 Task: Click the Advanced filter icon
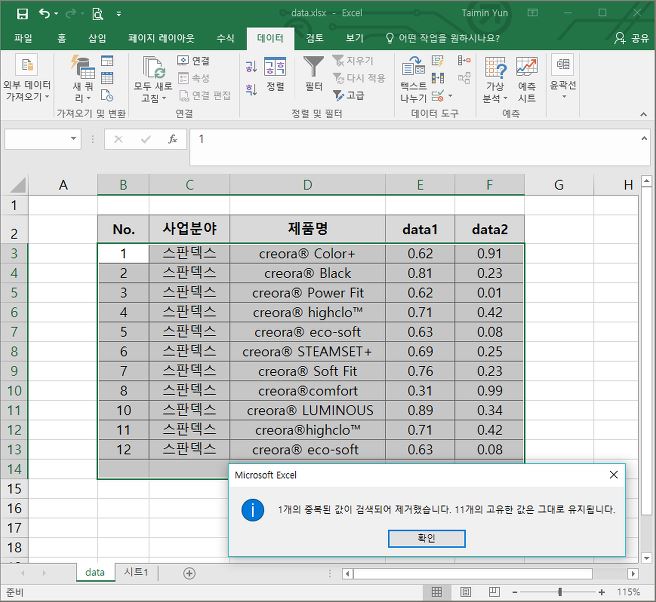click(349, 95)
